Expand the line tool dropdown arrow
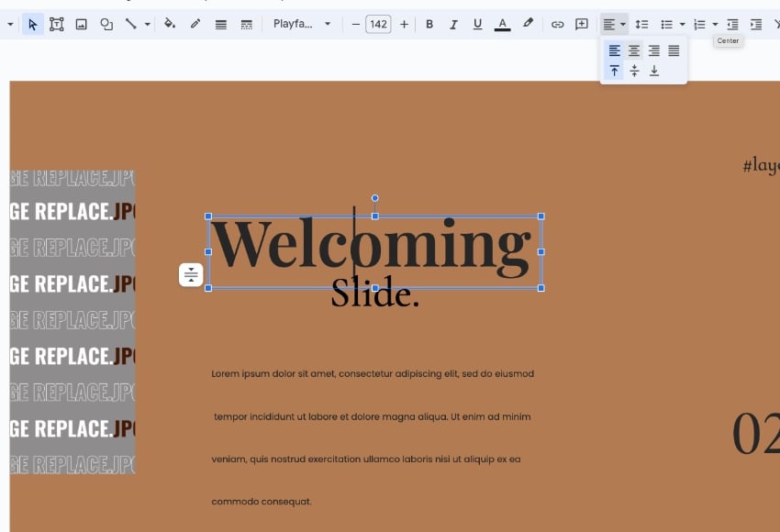The width and height of the screenshot is (780, 532). [148, 25]
